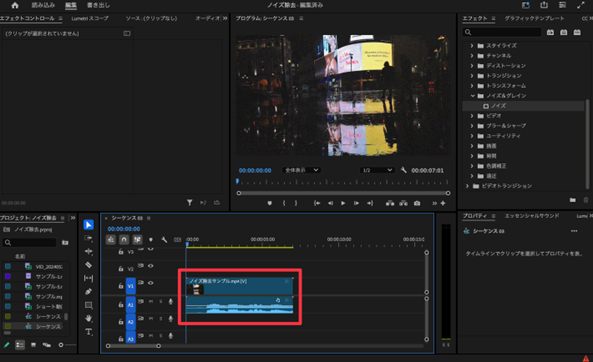Switch to the 読み込み workspace tab
The width and height of the screenshot is (593, 362).
[x=43, y=5]
